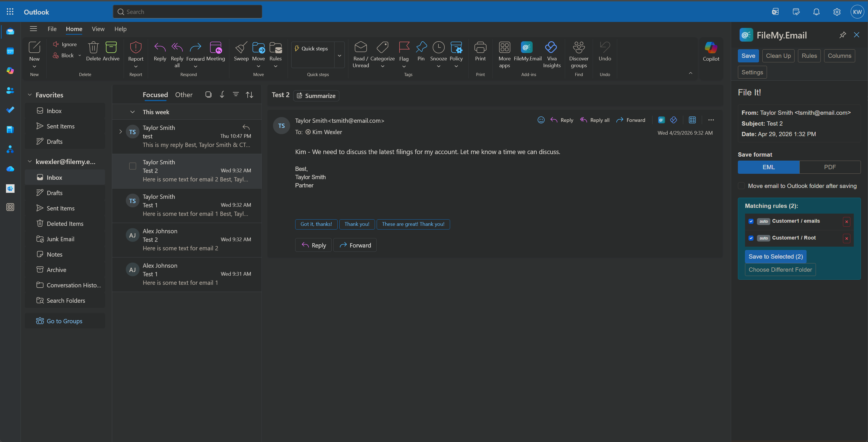
Task: Collapse the ribbon with the chevron
Action: (x=690, y=73)
